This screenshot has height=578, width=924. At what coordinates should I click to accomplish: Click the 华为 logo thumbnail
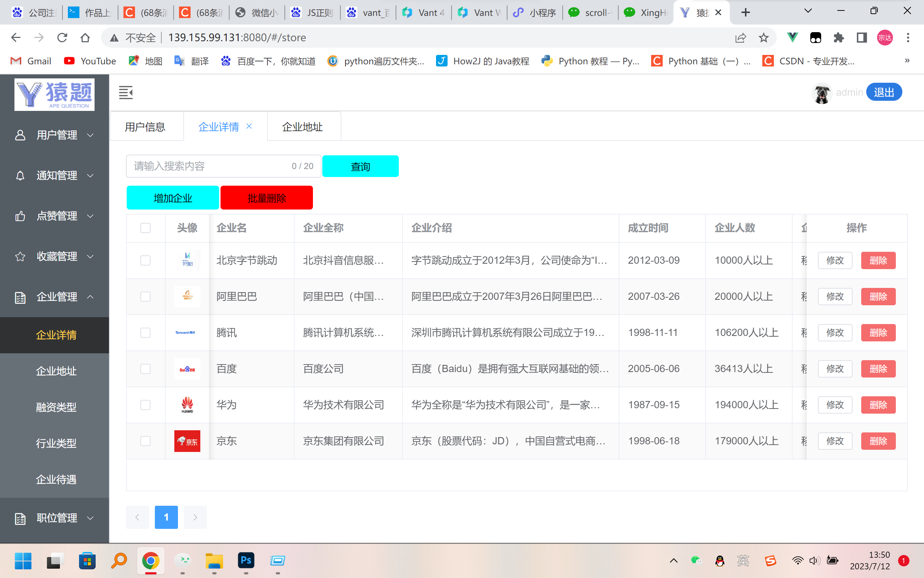(x=187, y=405)
